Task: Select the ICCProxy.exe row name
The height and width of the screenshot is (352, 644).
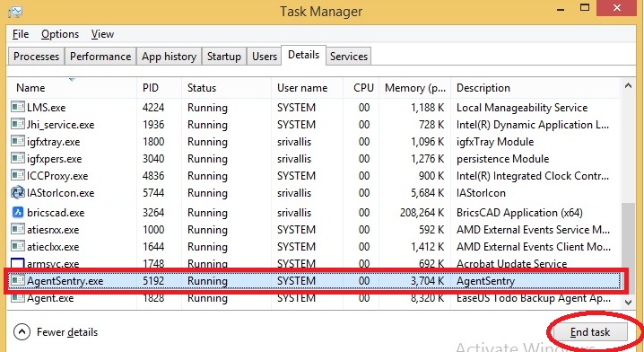Action: 57,176
